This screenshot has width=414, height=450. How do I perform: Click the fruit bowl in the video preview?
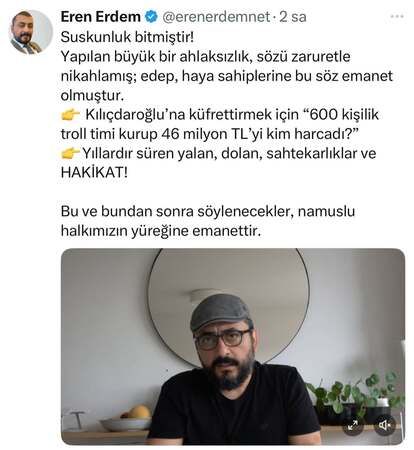pos(127,419)
